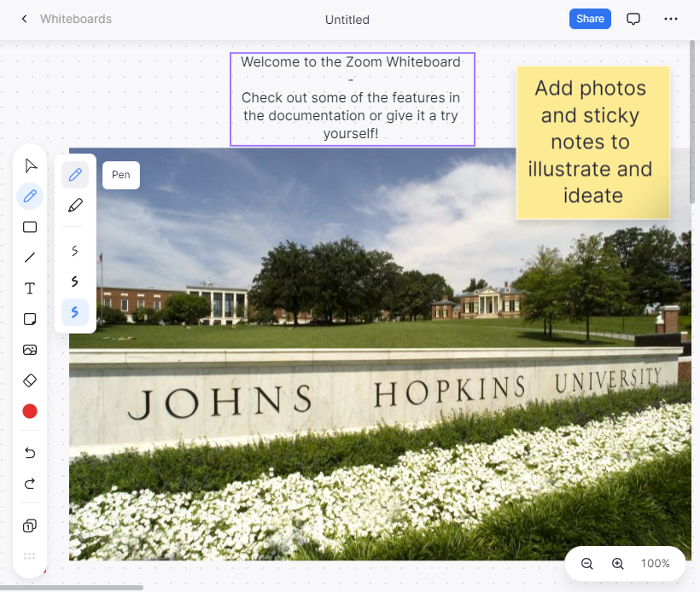Rename the Untitled whiteboard title
The width and height of the screenshot is (700, 592).
click(347, 20)
